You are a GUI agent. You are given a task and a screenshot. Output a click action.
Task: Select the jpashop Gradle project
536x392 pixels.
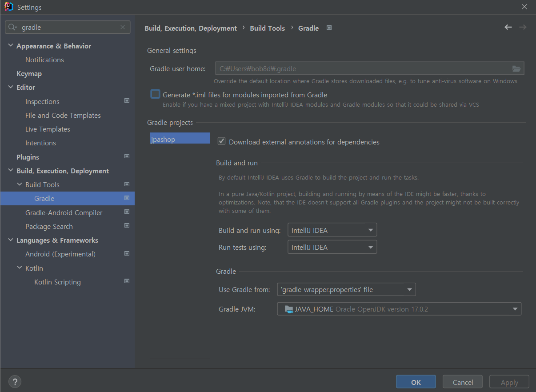180,139
